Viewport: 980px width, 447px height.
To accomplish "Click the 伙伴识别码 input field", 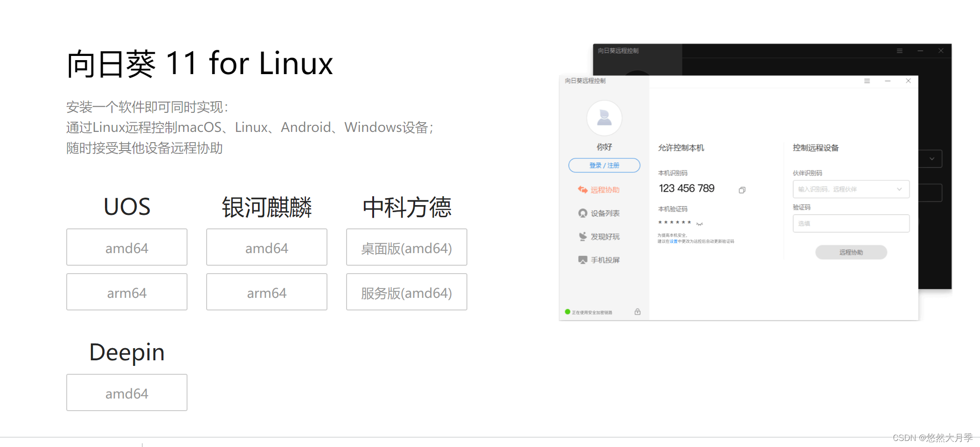I will point(851,189).
